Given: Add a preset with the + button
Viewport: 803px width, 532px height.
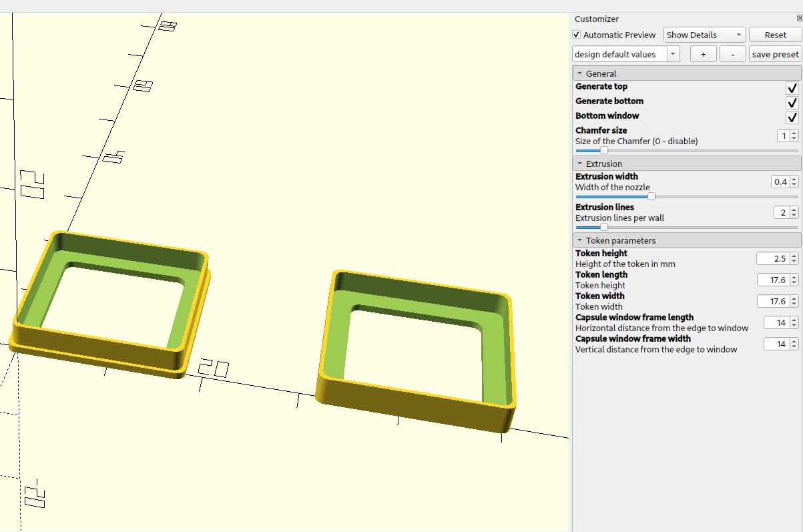Looking at the screenshot, I should coord(704,54).
